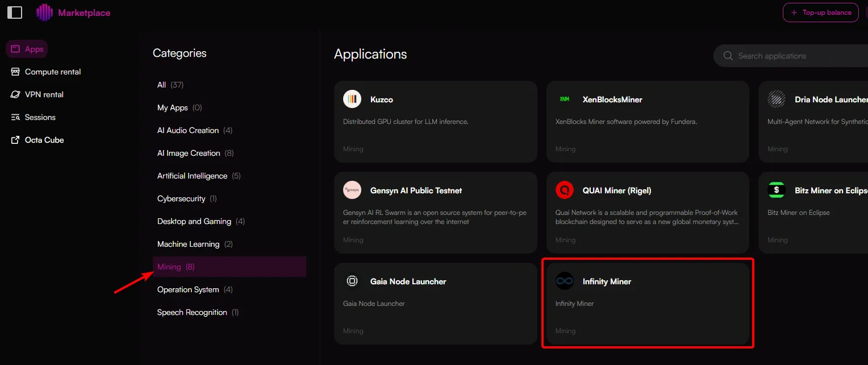This screenshot has width=868, height=365.
Task: Select Artificial Intelligence category
Action: (199, 176)
